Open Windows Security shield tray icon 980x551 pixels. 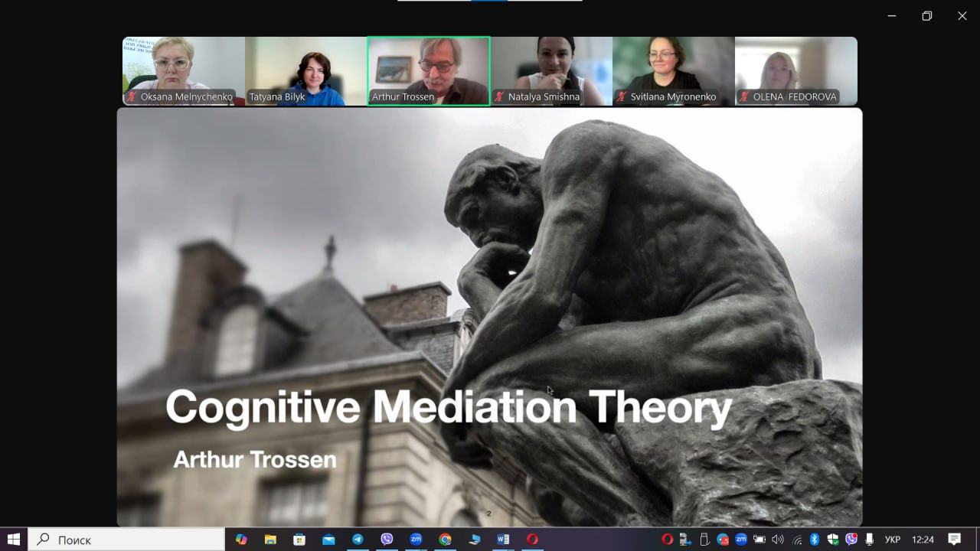(x=833, y=540)
